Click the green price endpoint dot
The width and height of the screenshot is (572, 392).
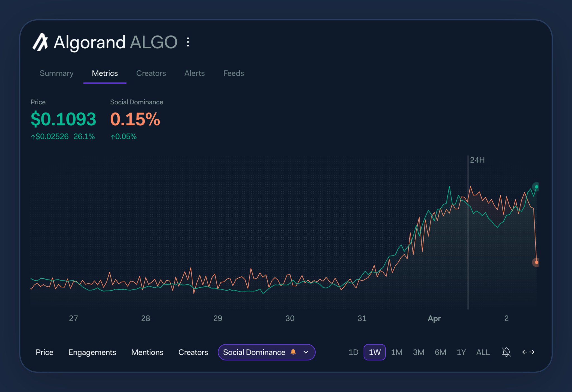click(x=536, y=187)
